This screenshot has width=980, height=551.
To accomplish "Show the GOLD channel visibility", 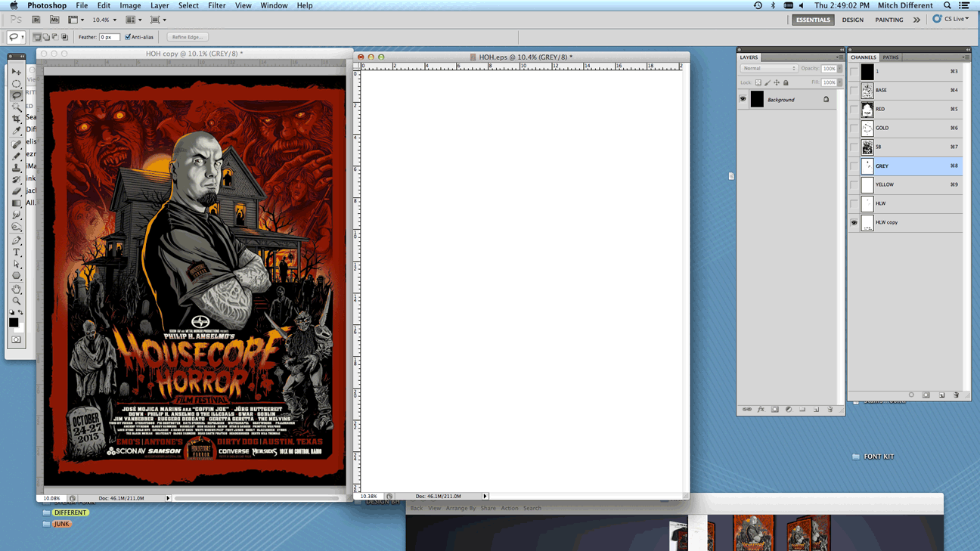I will point(854,128).
